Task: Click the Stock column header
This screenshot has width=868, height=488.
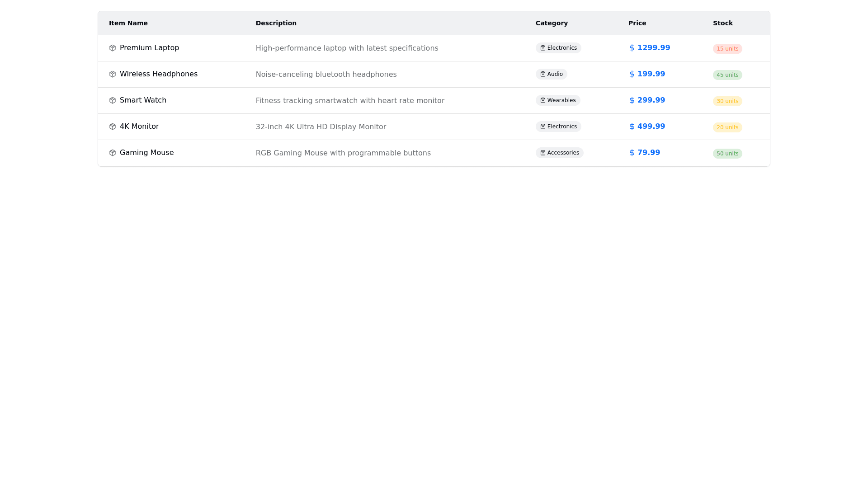Action: [722, 23]
